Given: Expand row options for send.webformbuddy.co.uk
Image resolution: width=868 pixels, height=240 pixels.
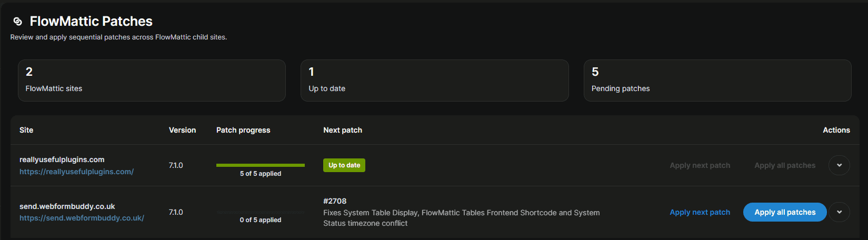Looking at the screenshot, I should 839,212.
